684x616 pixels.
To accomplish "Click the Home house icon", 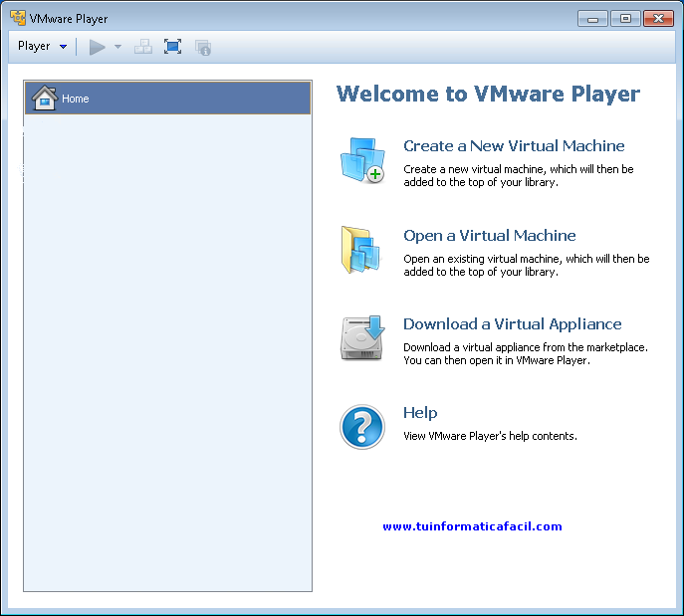I will coord(45,98).
